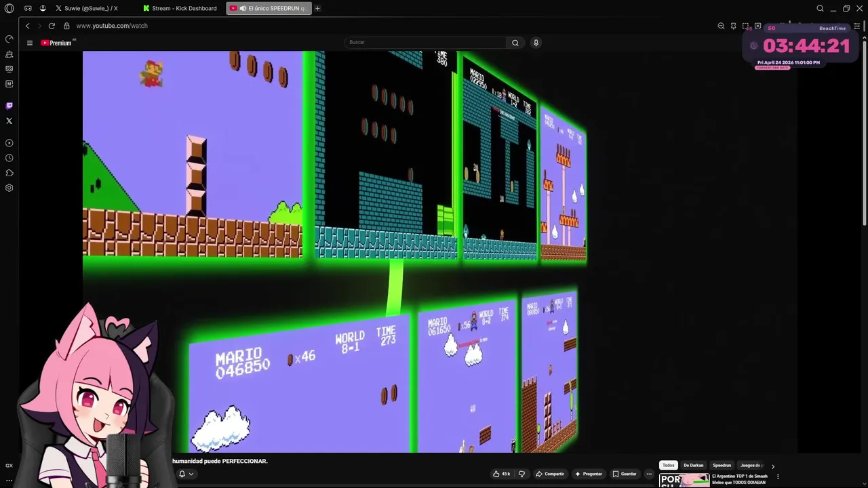The height and width of the screenshot is (488, 868).
Task: Go back to the previous page
Action: (27, 26)
